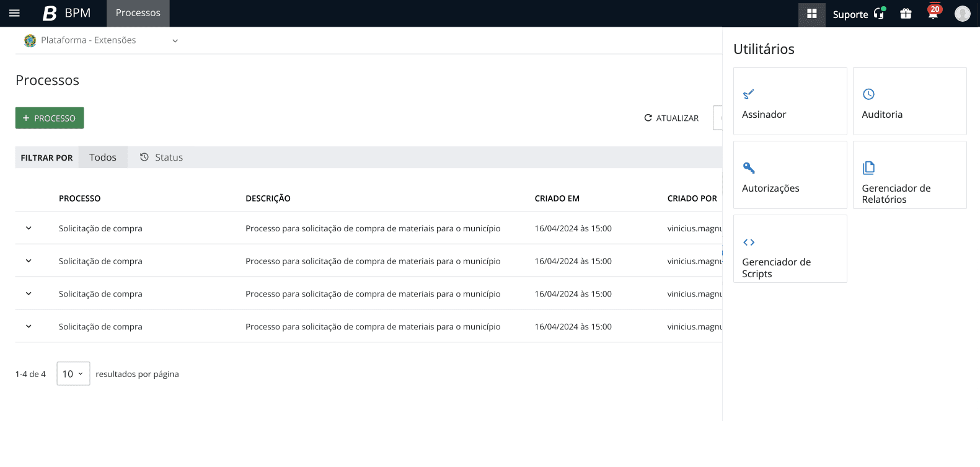The height and width of the screenshot is (467, 980).
Task: Click the Status history icon
Action: 144,157
